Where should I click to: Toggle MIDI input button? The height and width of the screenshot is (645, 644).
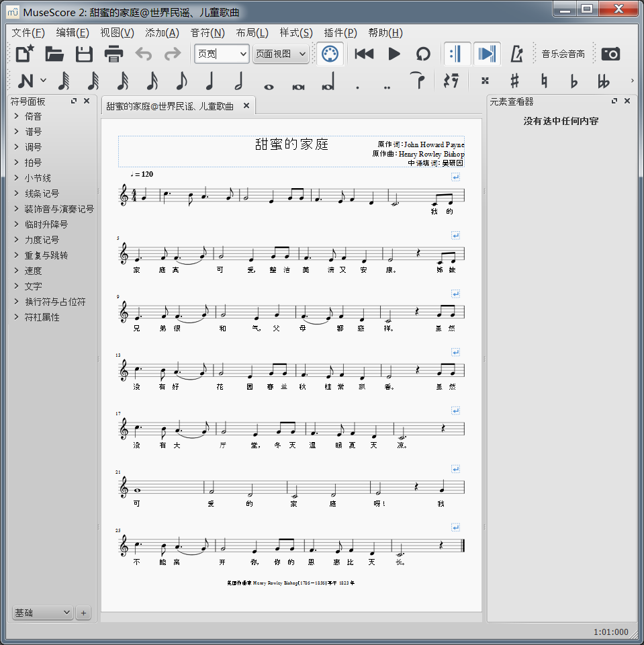[x=329, y=54]
